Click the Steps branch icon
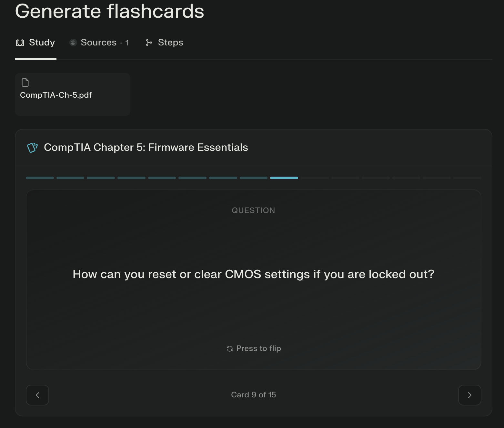Image resolution: width=504 pixels, height=428 pixels. click(149, 43)
